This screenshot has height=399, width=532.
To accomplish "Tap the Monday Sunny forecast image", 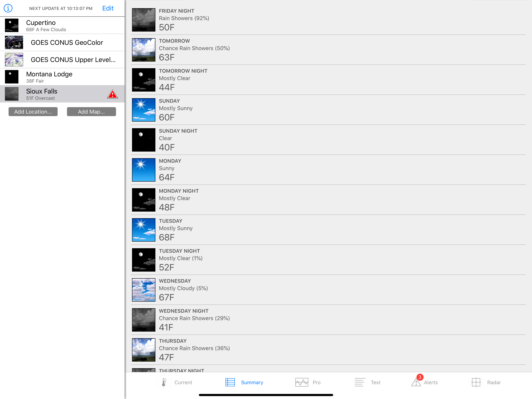I will point(144,170).
